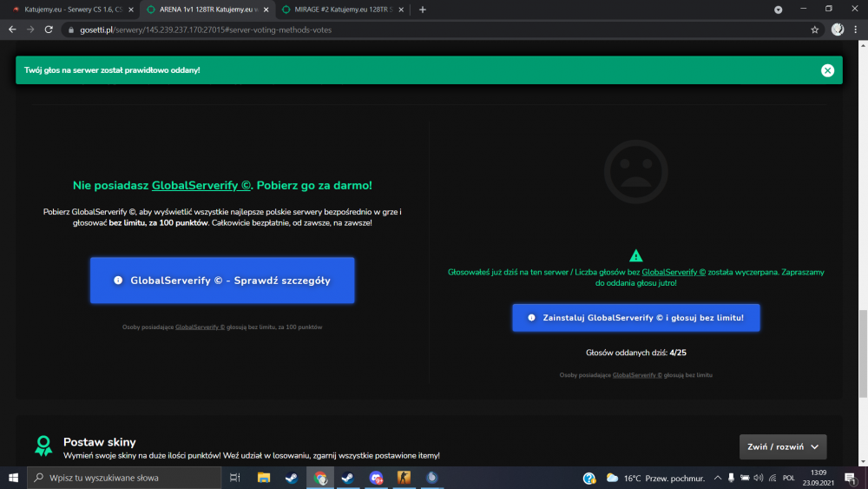Click the green warning triangle icon
The width and height of the screenshot is (868, 489).
tap(635, 255)
